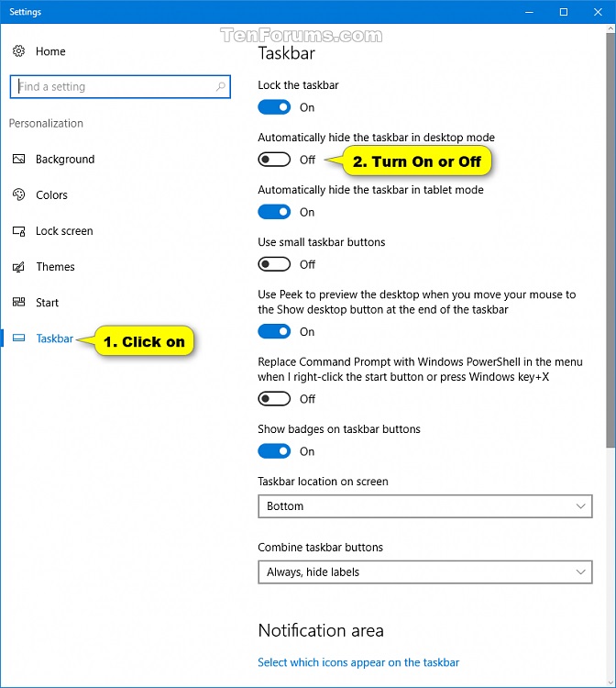Enable Use small taskbar buttons
This screenshot has width=616, height=688.
coord(274,264)
